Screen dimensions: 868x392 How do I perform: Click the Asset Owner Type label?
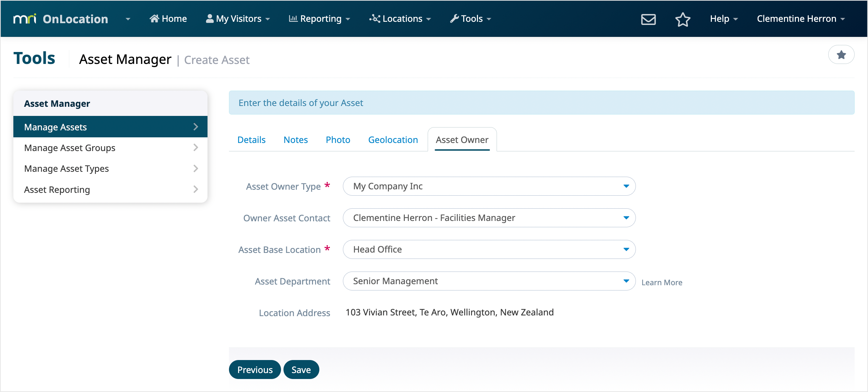point(283,187)
